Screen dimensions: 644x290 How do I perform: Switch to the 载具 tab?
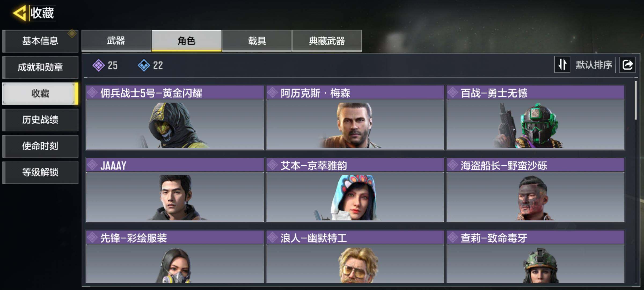[x=257, y=41]
